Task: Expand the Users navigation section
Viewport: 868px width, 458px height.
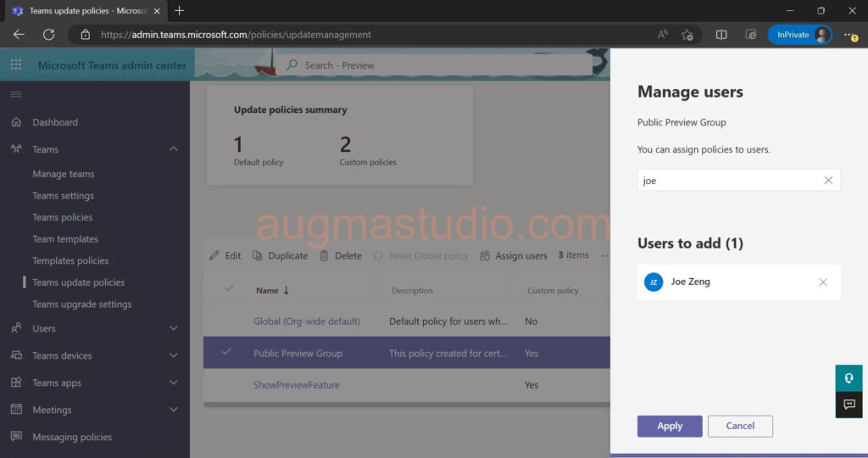Action: tap(174, 328)
